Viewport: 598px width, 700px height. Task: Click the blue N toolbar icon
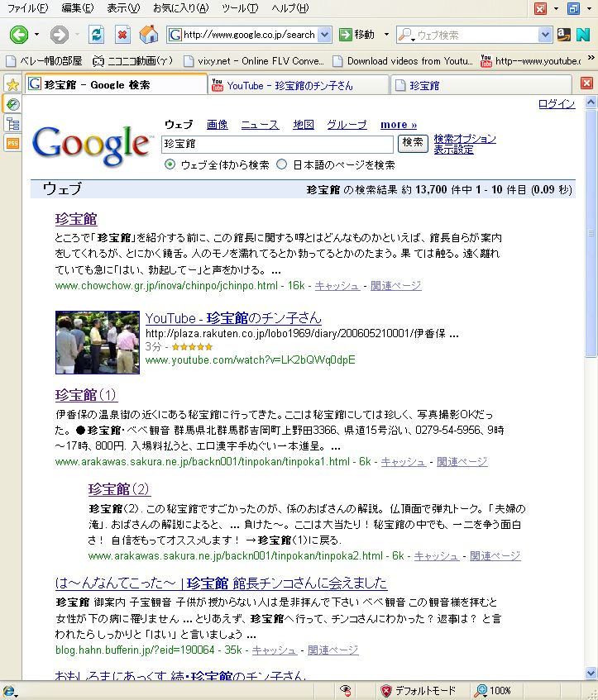[x=583, y=35]
